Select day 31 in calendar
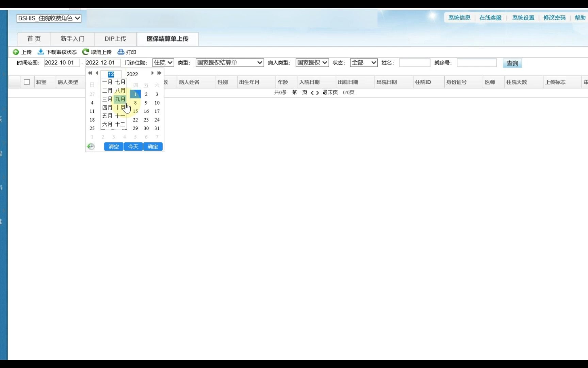The height and width of the screenshot is (368, 588). click(157, 128)
